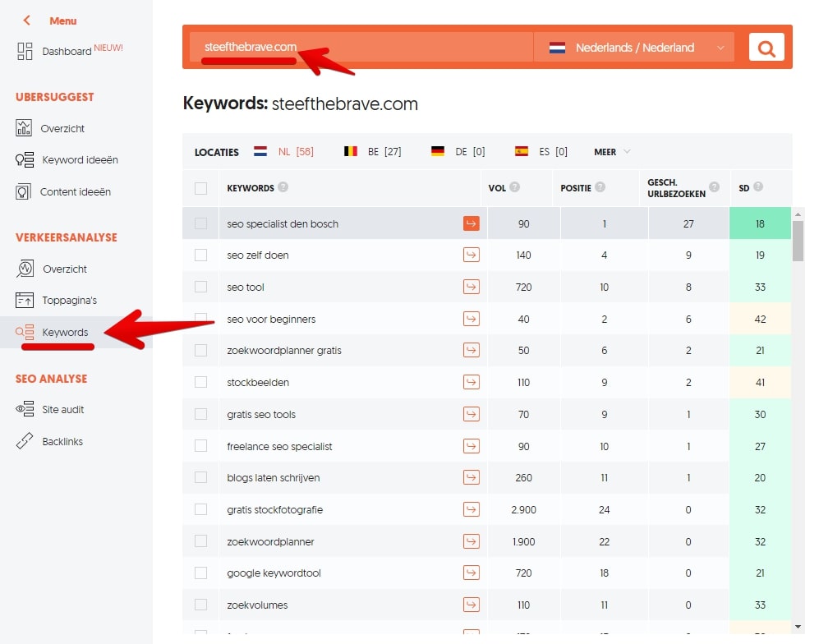
Task: Open Toppagina's menu item
Action: [x=70, y=301]
